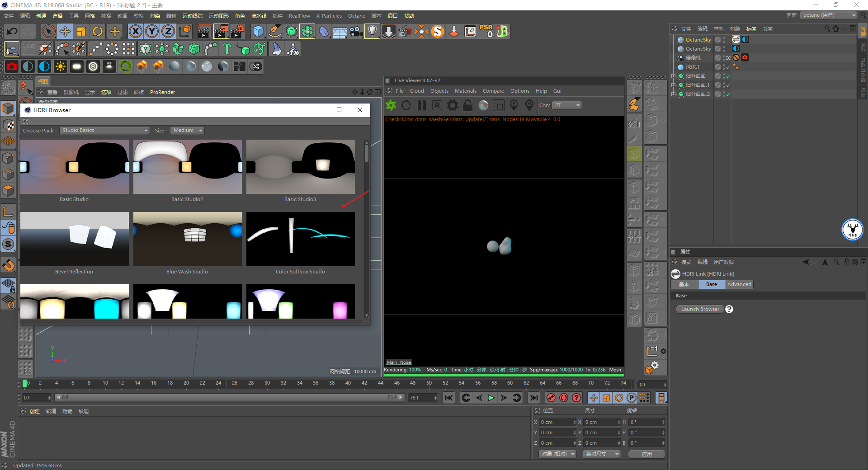
Task: Toggle the X axis lock
Action: tap(135, 31)
